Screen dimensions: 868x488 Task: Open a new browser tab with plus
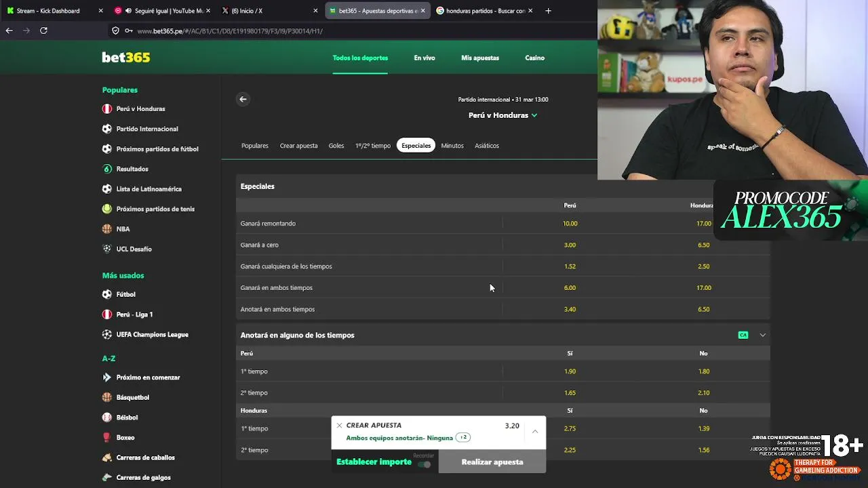[x=548, y=11]
